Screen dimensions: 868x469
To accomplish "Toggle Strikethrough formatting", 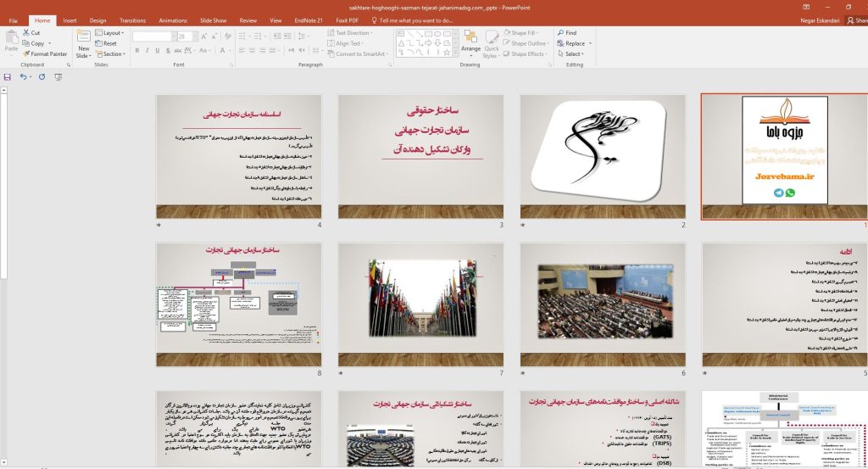I will [178, 50].
